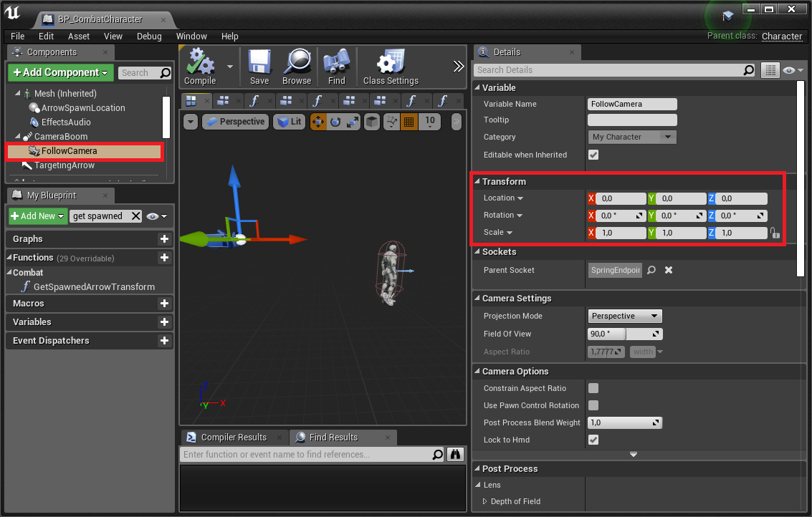Screen dimensions: 812x517
Task: Click the Variable Name input field
Action: coord(632,104)
